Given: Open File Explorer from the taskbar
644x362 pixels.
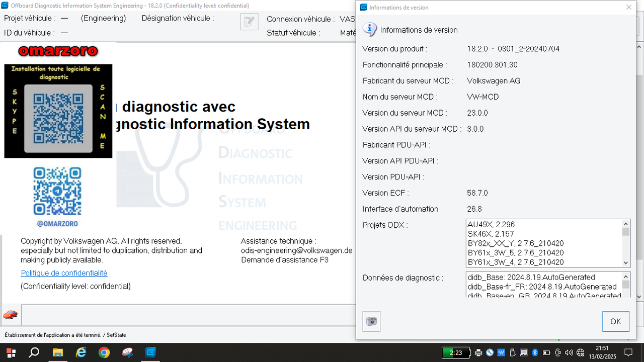Looking at the screenshot, I should [57, 352].
